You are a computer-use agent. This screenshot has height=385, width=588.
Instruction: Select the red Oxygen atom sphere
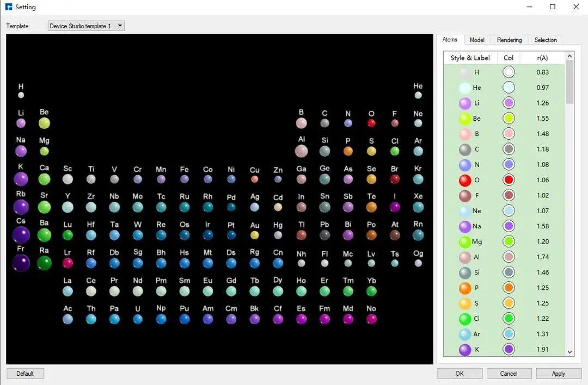point(371,123)
